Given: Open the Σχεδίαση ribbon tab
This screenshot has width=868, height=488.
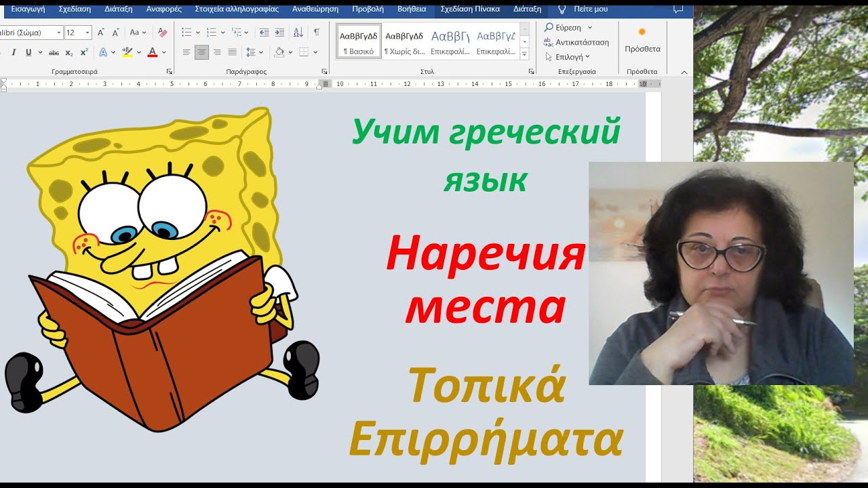Looking at the screenshot, I should coord(75,9).
